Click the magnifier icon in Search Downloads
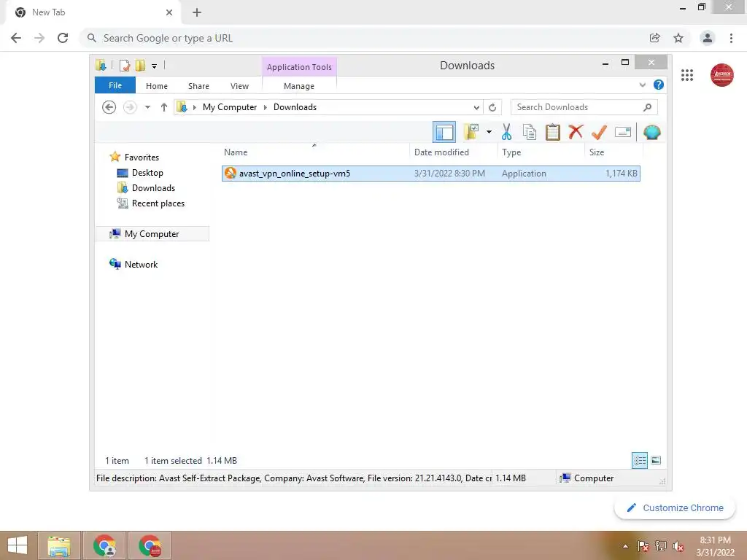Screen dimensions: 747x560 (647, 107)
